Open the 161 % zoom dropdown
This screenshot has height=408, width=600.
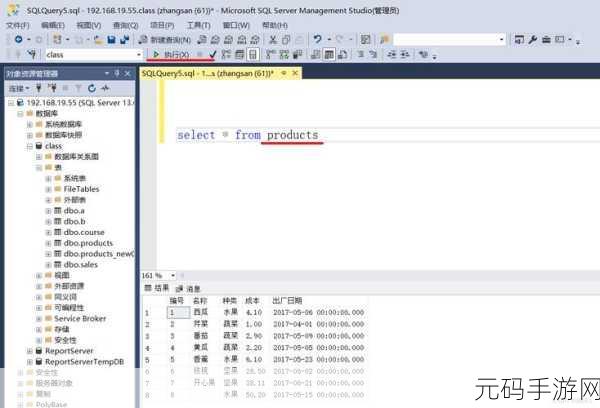coord(173,276)
